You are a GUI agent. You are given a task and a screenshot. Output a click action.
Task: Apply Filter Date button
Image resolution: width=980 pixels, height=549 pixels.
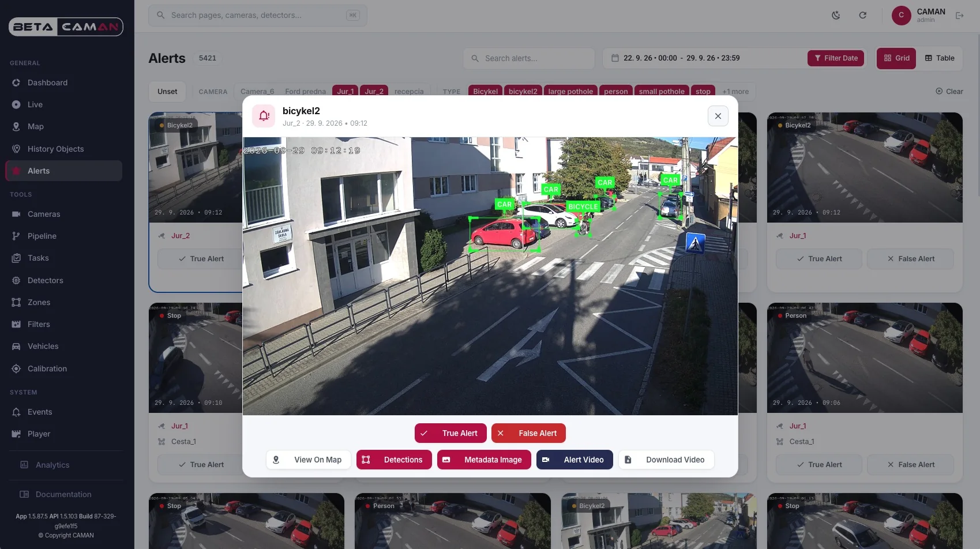tap(836, 58)
